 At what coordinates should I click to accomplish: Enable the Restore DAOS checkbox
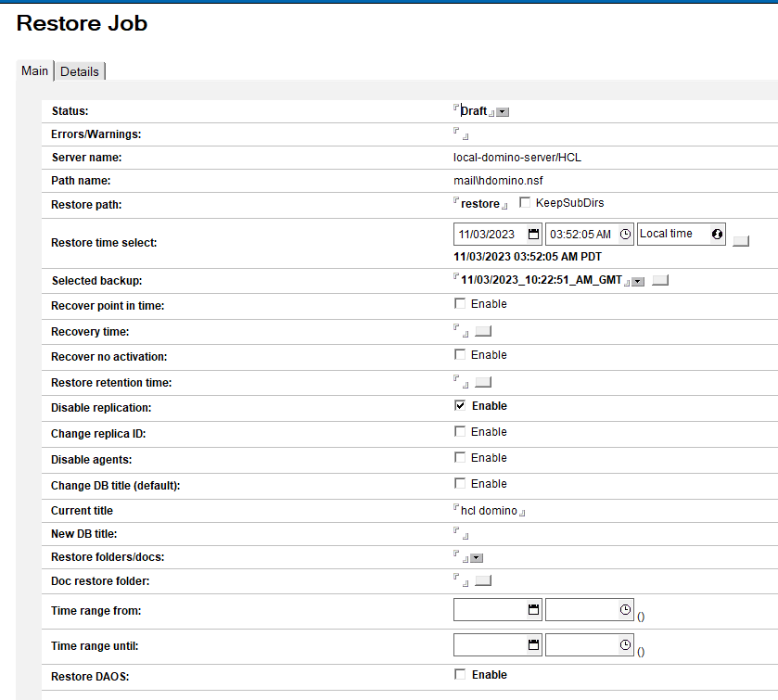[x=460, y=674]
